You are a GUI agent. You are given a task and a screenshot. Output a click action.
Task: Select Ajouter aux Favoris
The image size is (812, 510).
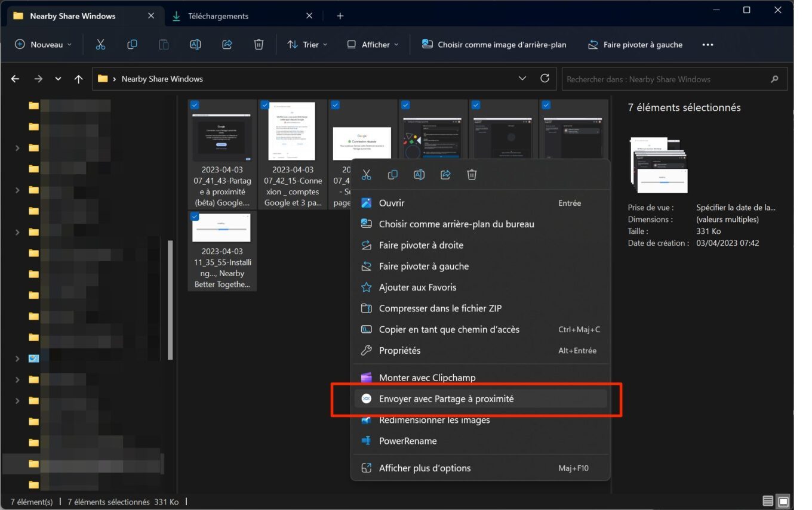[480, 287]
